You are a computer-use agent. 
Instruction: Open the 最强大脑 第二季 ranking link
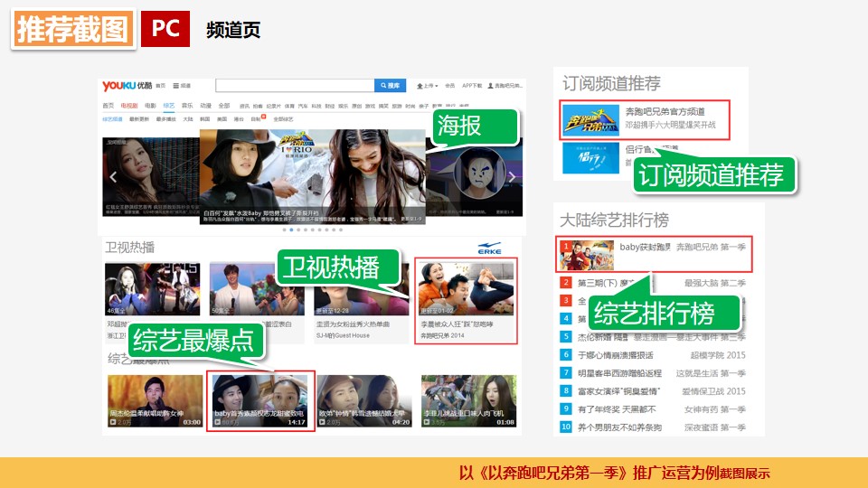714,283
